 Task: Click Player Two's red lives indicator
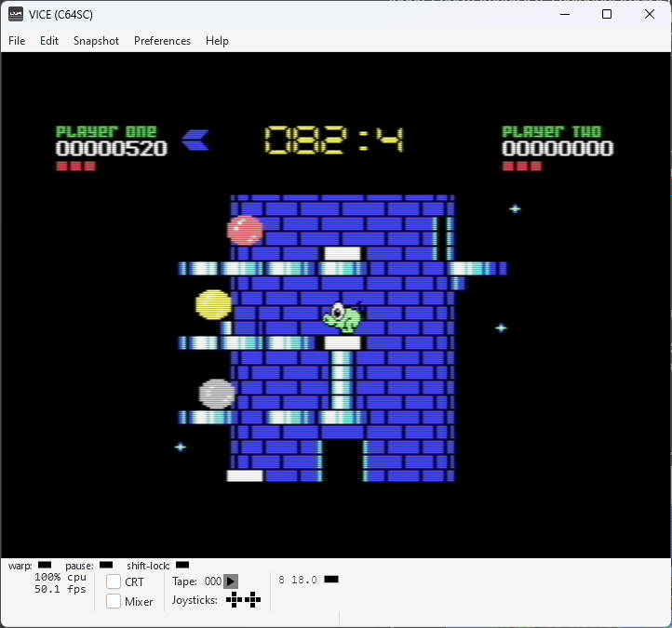click(x=522, y=167)
